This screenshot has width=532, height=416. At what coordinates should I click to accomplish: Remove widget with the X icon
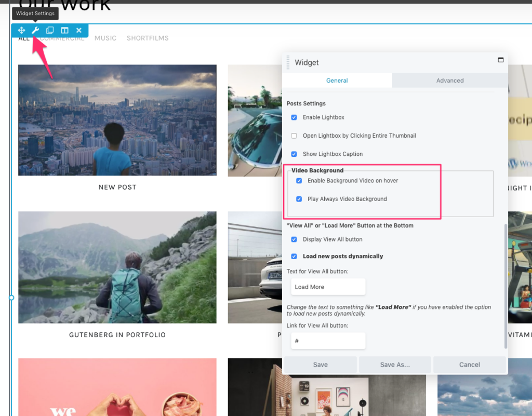tap(79, 31)
